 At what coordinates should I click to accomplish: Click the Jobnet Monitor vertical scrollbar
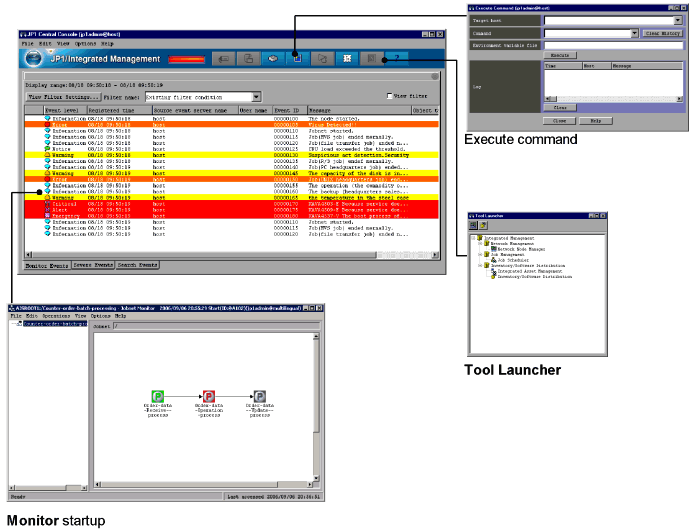(x=316, y=407)
